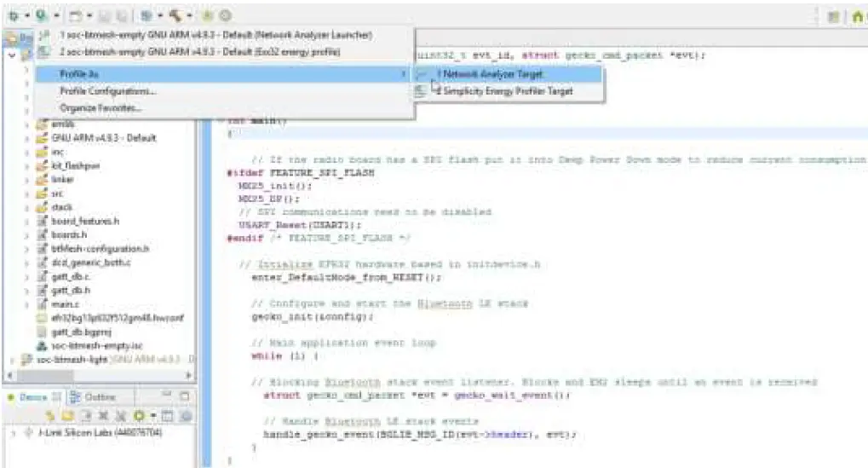Select boards.h file
Image resolution: width=868 pixels, height=468 pixels.
pos(69,234)
